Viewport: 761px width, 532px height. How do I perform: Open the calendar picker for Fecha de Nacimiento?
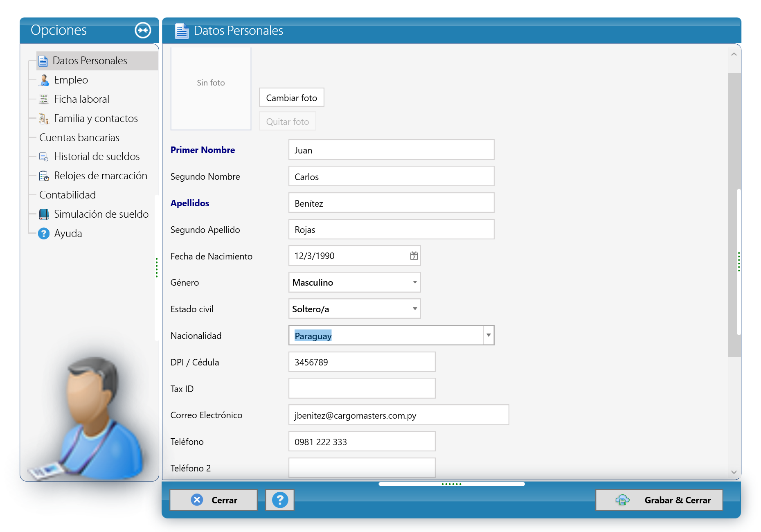pyautogui.click(x=414, y=256)
